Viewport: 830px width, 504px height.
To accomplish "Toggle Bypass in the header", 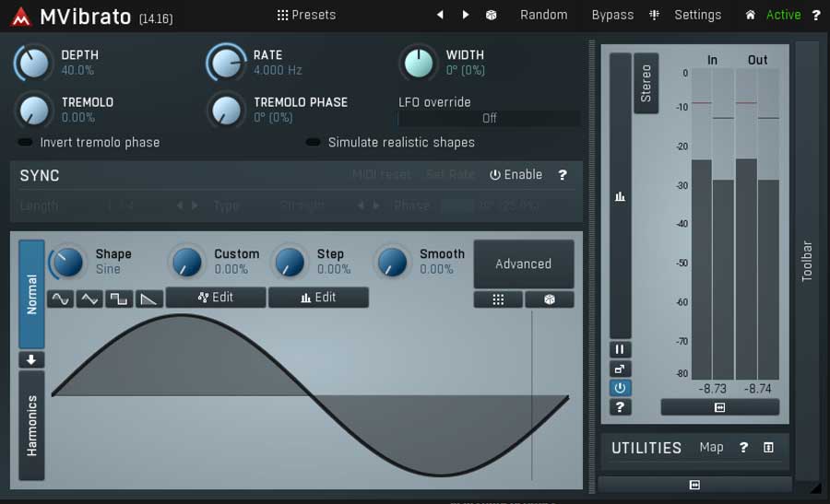I will click(612, 15).
